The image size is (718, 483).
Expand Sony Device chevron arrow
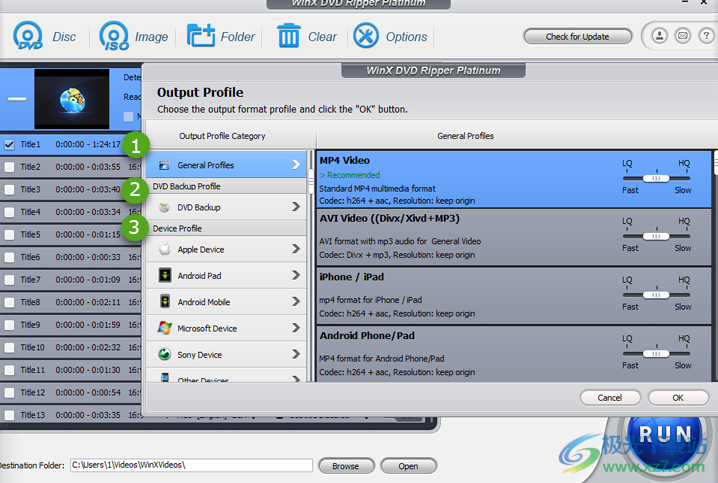[x=296, y=354]
